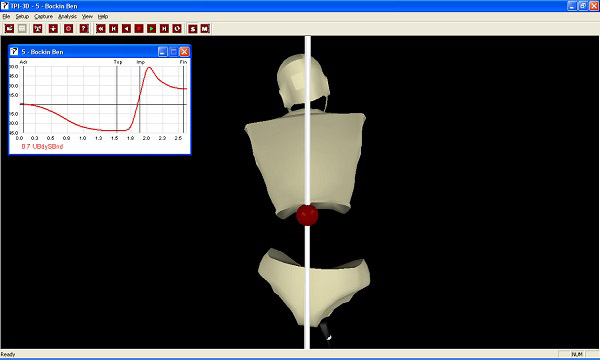Viewport: 600px width, 360px height.
Task: Play the swing backward with the left arrow
Action: click(126, 29)
